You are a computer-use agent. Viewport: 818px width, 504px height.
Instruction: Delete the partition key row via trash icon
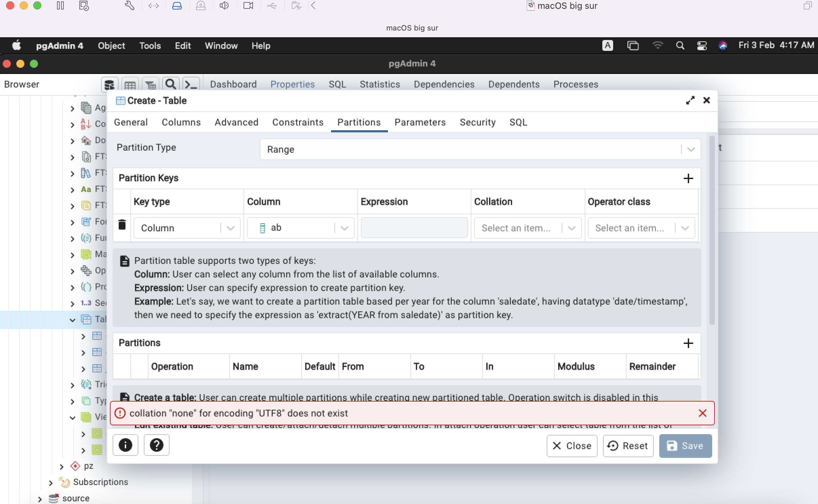point(122,225)
